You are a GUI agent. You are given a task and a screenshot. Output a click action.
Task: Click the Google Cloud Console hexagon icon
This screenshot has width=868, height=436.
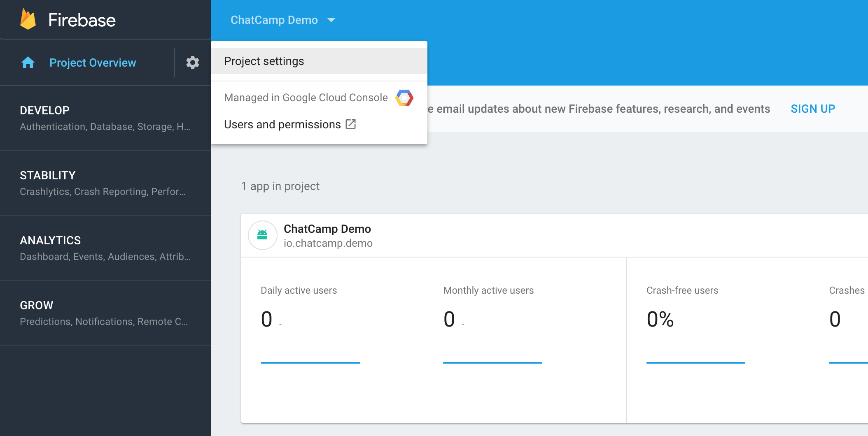tap(404, 98)
